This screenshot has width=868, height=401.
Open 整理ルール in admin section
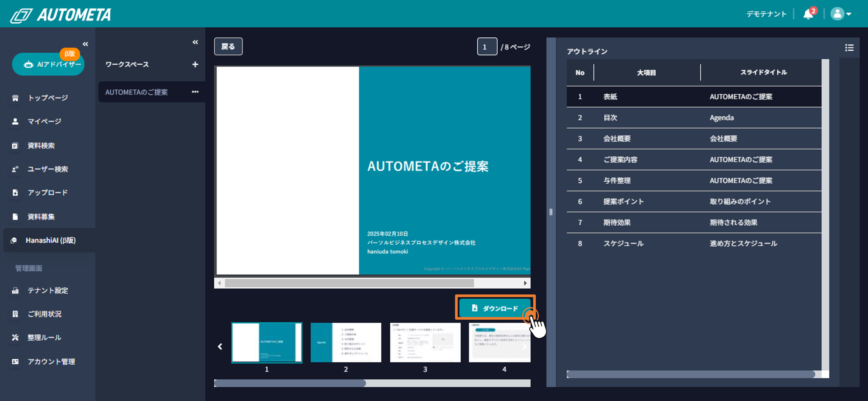[x=45, y=338]
